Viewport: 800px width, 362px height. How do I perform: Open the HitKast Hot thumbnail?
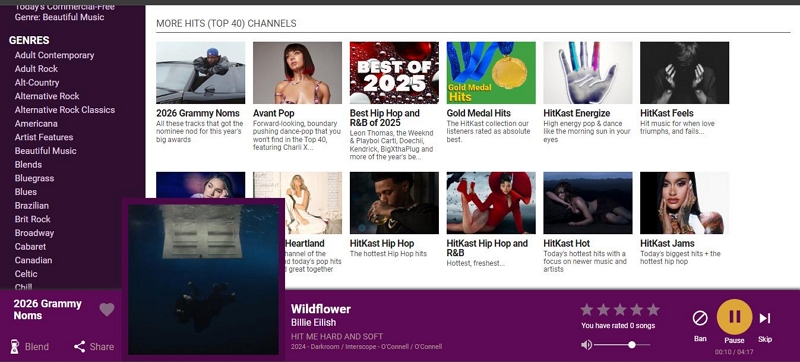click(x=588, y=203)
